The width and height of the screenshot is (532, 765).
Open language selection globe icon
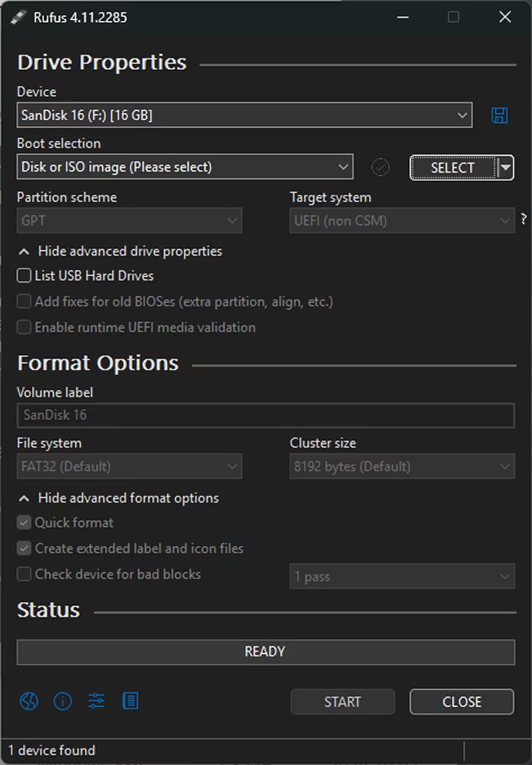(x=29, y=701)
